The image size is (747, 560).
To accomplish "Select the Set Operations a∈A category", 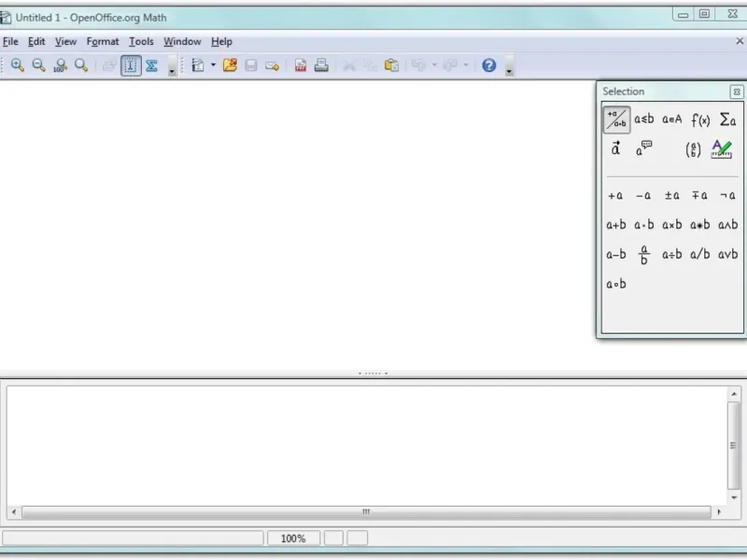I will pos(671,119).
